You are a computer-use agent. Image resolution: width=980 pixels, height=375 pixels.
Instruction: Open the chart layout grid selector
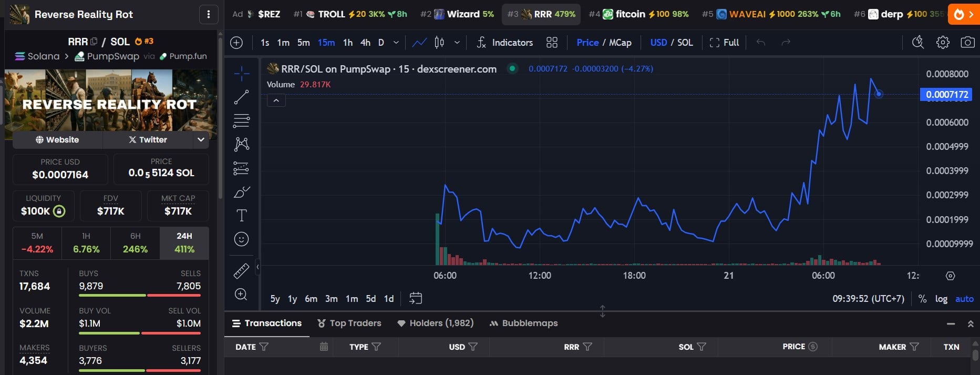coord(552,43)
